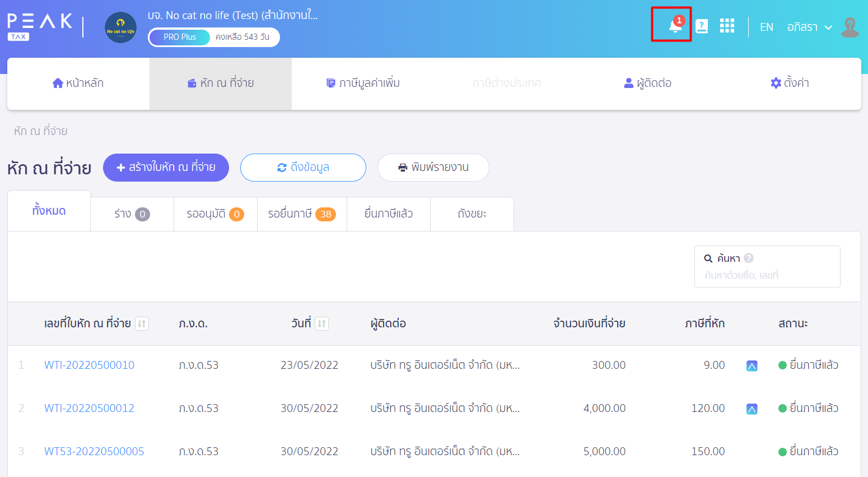
Task: Click withheld tax 120.00 cell
Action: click(708, 408)
